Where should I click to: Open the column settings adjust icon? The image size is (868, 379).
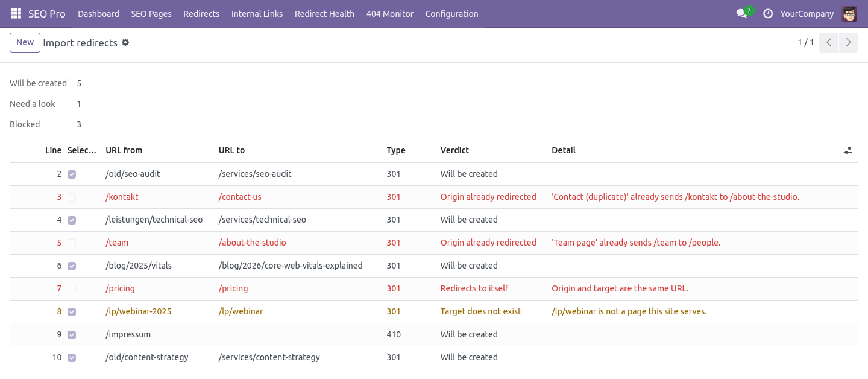[848, 150]
